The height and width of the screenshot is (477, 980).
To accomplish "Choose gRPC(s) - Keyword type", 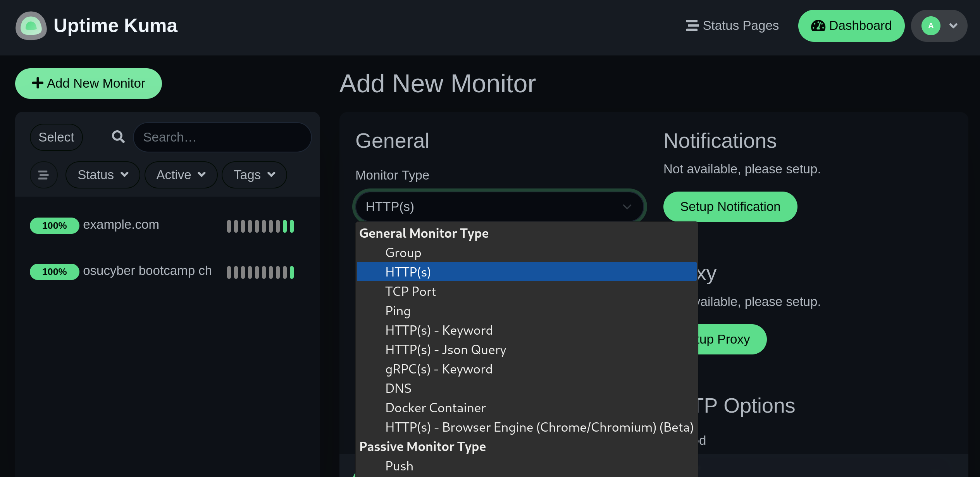I will pos(527,369).
